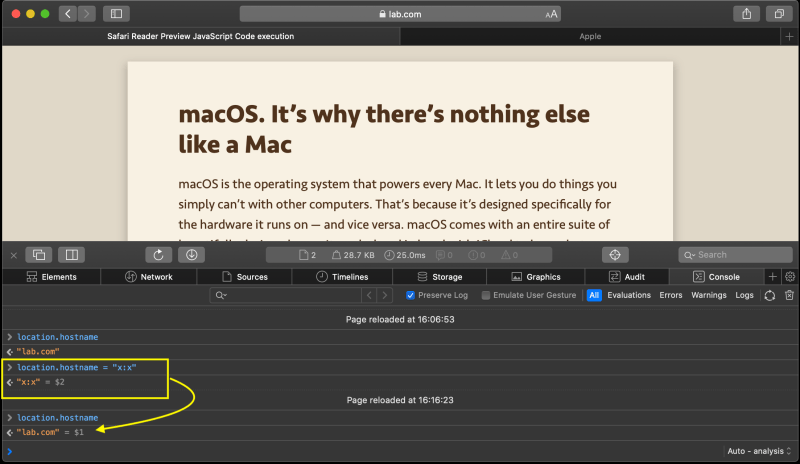This screenshot has width=800, height=464.
Task: Go to the previous console search result
Action: (369, 295)
